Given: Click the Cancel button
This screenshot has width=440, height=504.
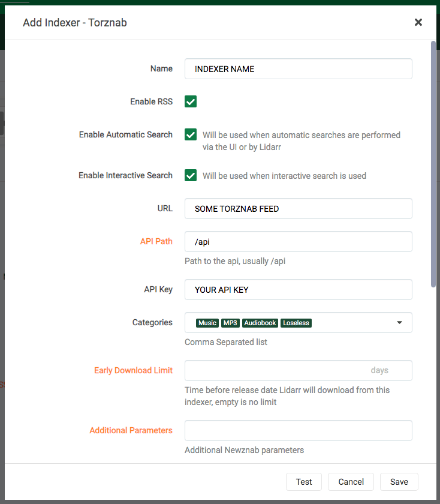Looking at the screenshot, I should click(x=351, y=482).
